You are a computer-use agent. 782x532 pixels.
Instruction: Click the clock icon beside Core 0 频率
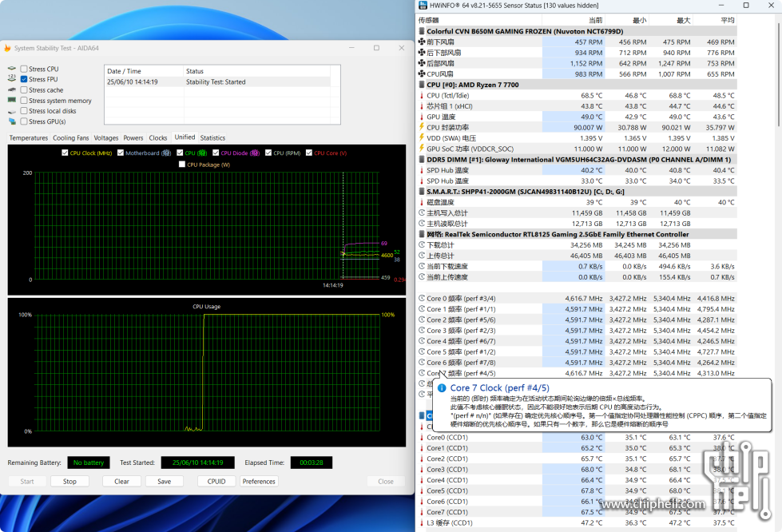(x=422, y=298)
